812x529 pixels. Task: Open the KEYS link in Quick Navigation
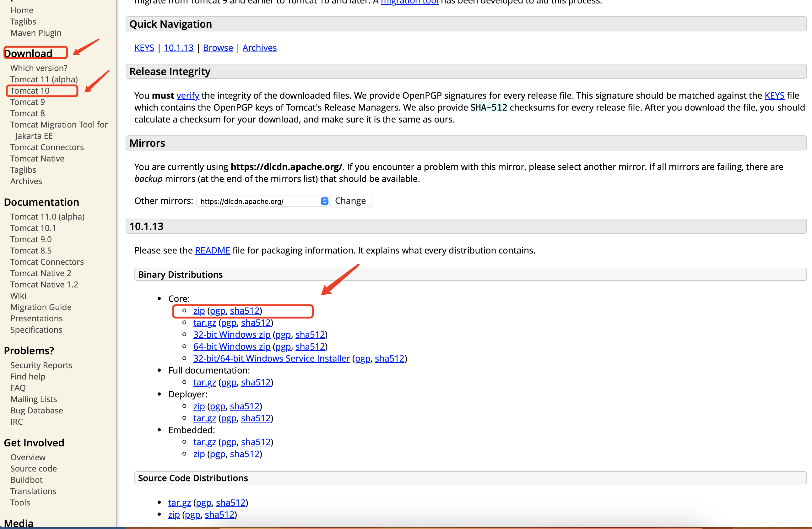pos(144,48)
